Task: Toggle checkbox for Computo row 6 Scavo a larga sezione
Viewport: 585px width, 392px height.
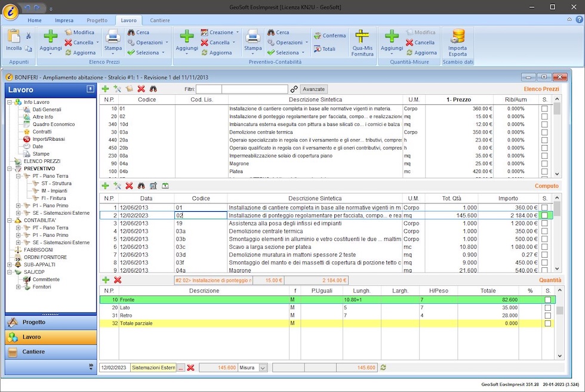Action: [x=544, y=246]
